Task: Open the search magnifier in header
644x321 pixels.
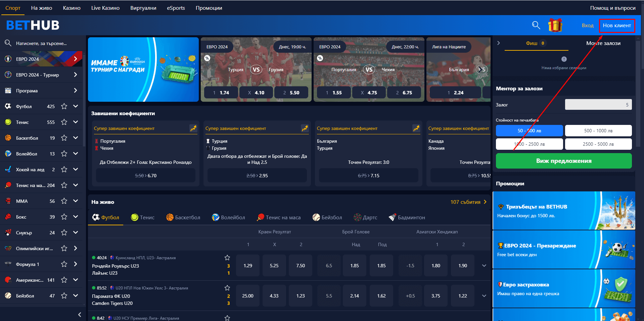Action: 536,25
